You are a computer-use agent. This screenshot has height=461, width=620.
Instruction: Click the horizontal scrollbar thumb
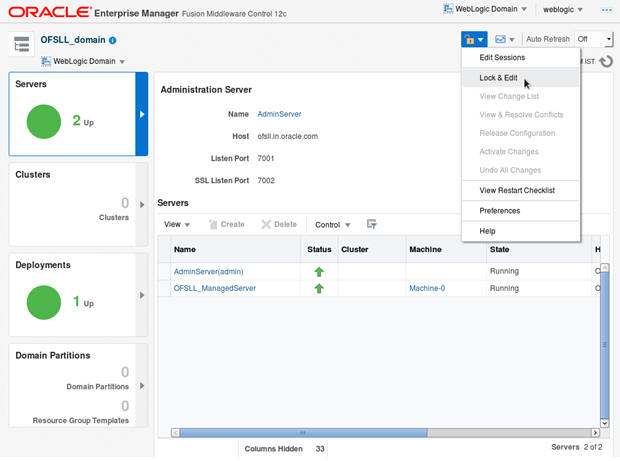click(x=303, y=433)
